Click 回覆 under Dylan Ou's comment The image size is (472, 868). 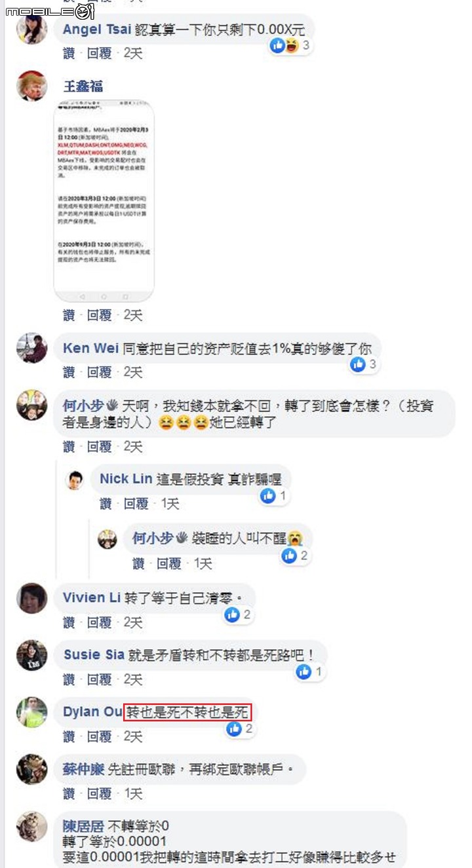point(100,737)
